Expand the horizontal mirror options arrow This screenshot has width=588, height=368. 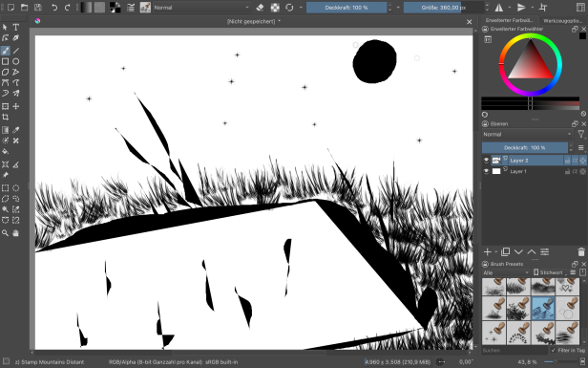click(x=510, y=7)
